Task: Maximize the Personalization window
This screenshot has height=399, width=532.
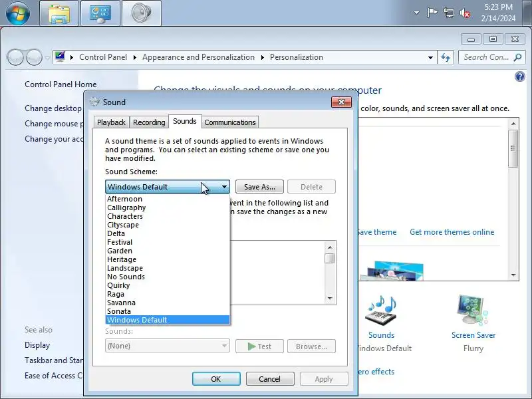Action: 493,39
